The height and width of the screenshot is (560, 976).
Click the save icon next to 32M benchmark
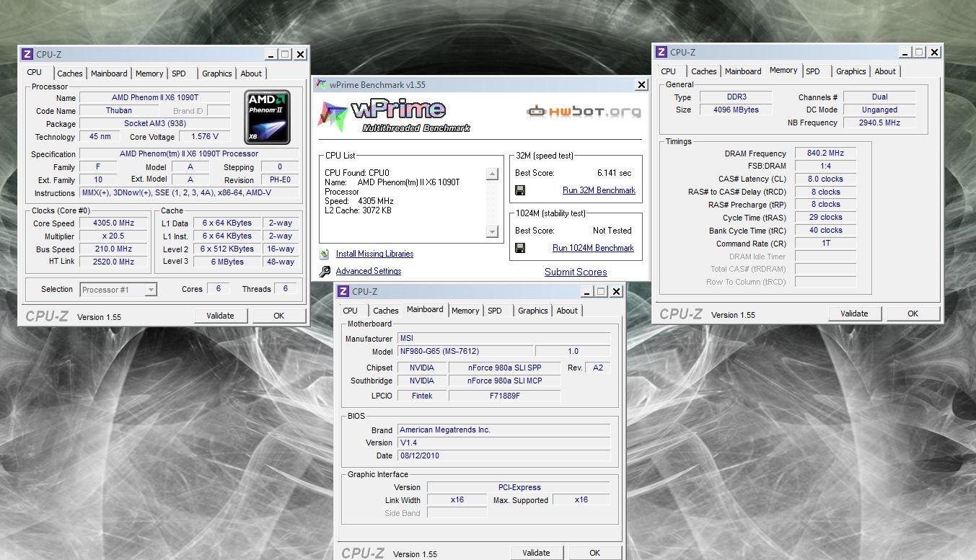point(520,190)
